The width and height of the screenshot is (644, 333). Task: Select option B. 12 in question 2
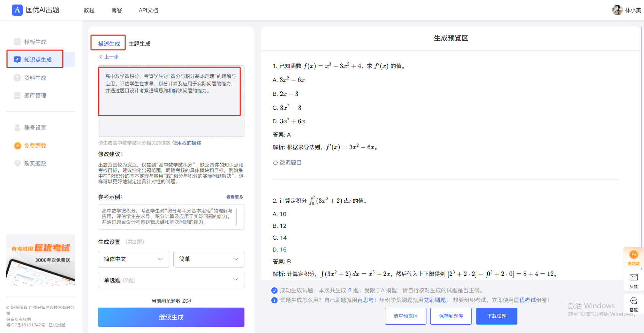click(x=279, y=226)
